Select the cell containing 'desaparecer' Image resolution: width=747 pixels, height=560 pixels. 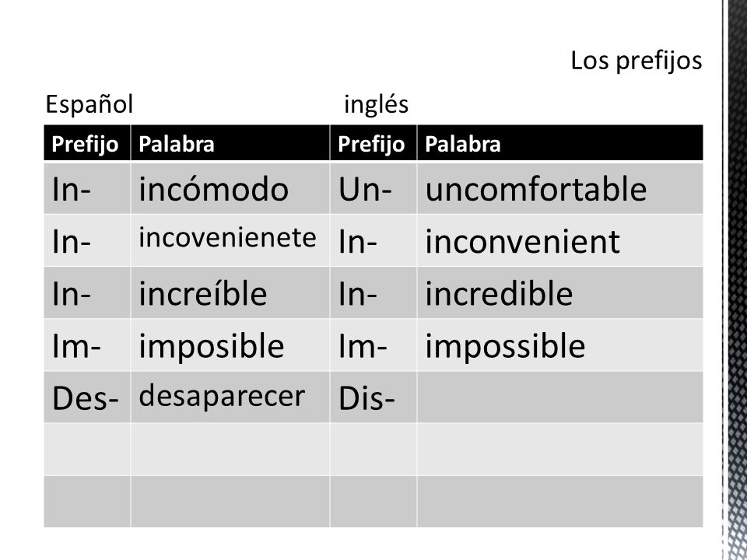coord(230,397)
